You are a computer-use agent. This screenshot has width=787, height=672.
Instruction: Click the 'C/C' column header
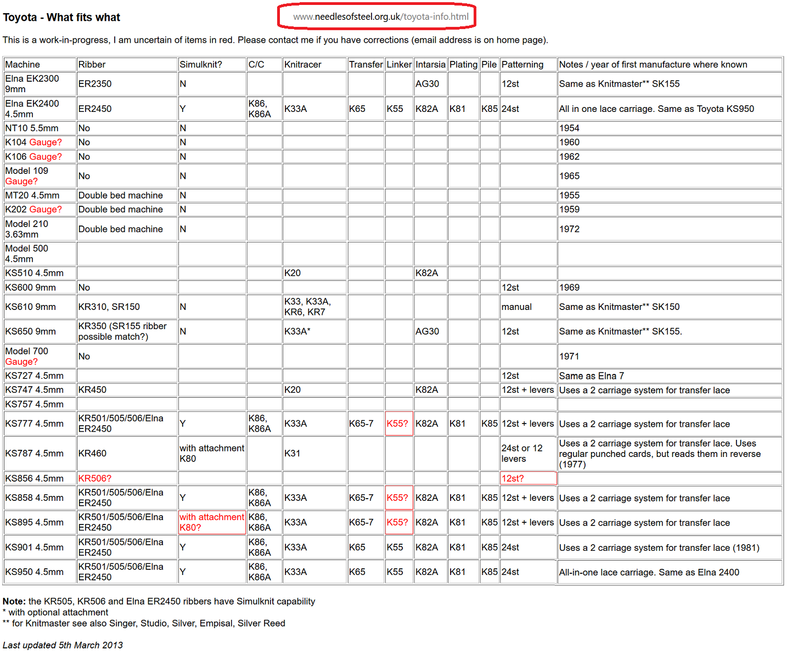tap(264, 64)
